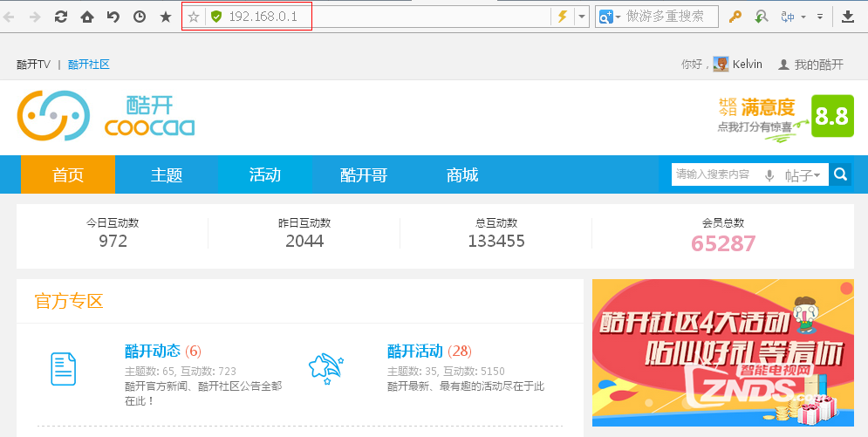Click the key password manager icon

click(735, 17)
